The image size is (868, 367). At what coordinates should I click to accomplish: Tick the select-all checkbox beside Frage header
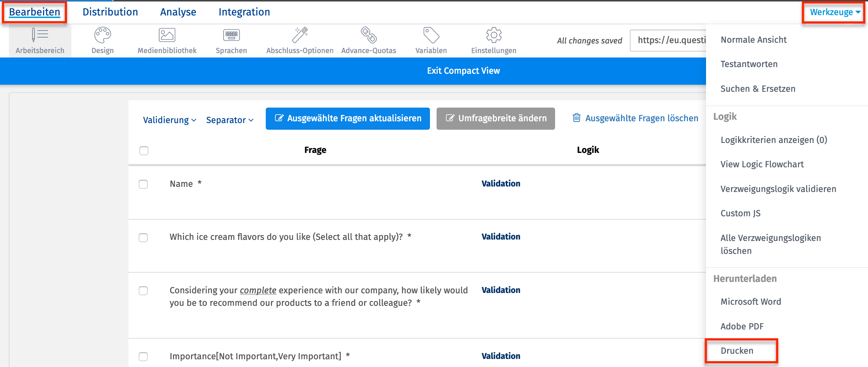click(x=144, y=151)
